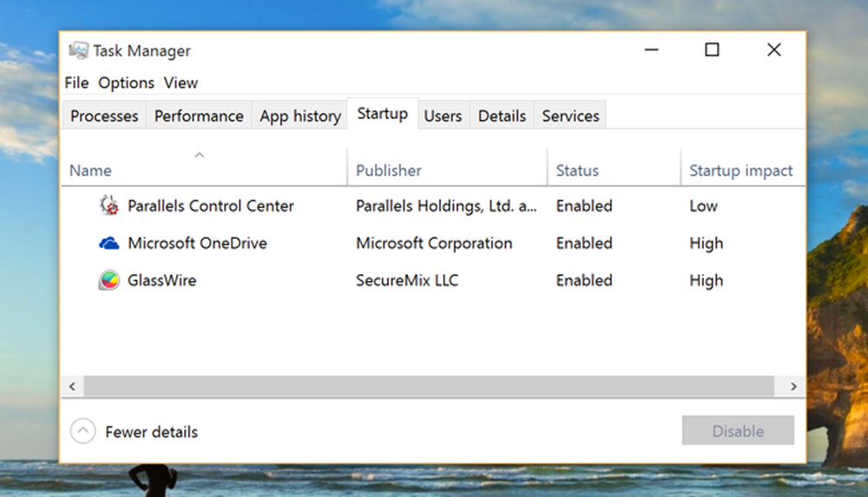Viewport: 868px width, 497px height.
Task: Click the Task Manager title bar icon
Action: point(79,50)
